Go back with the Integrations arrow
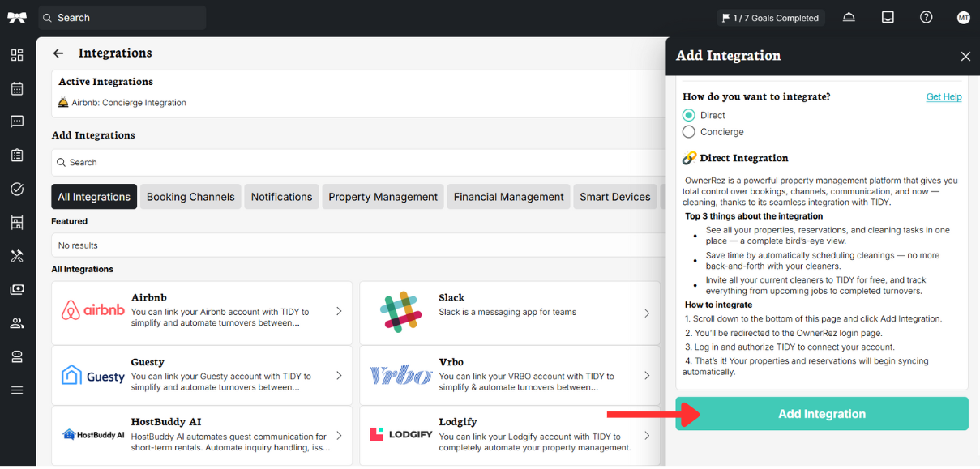The image size is (980, 469). point(58,53)
